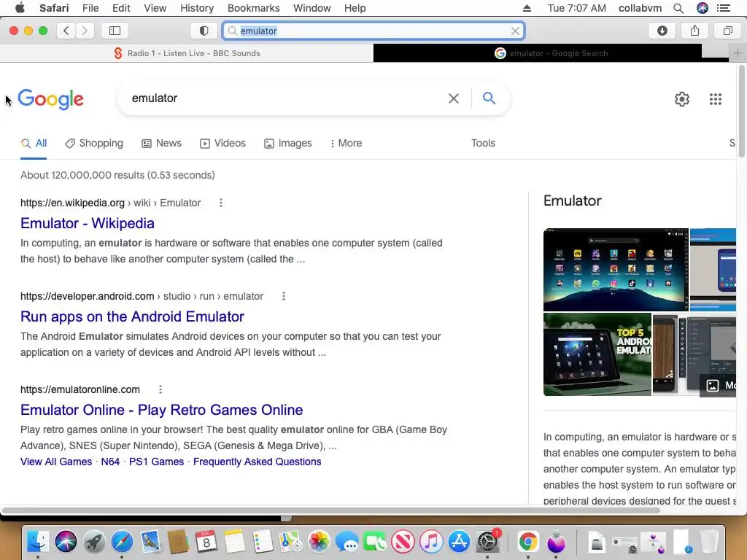Open the App Store in the Dock
The image size is (747, 560).
(x=460, y=542)
